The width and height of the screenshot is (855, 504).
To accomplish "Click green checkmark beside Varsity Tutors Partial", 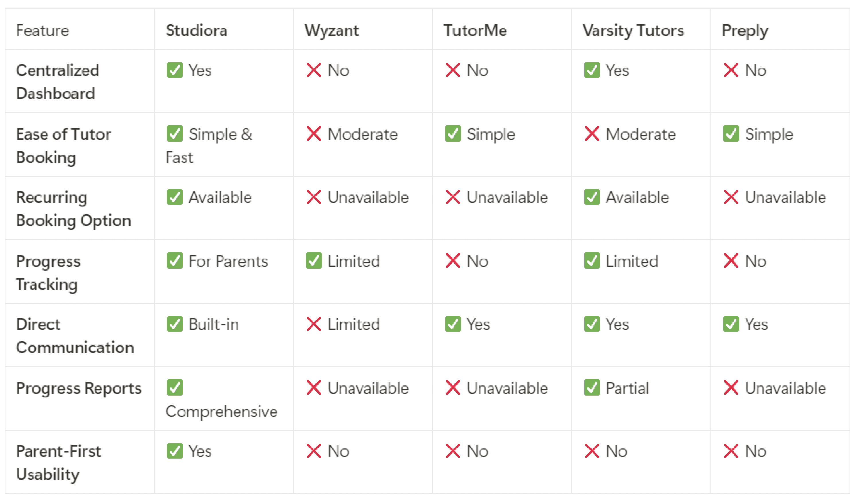I will 592,387.
